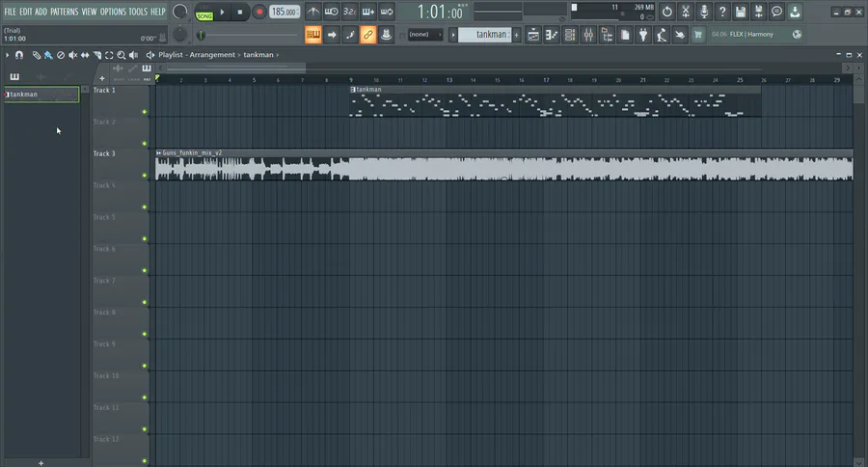This screenshot has width=868, height=467.
Task: Select the Slip tool
Action: coord(85,55)
